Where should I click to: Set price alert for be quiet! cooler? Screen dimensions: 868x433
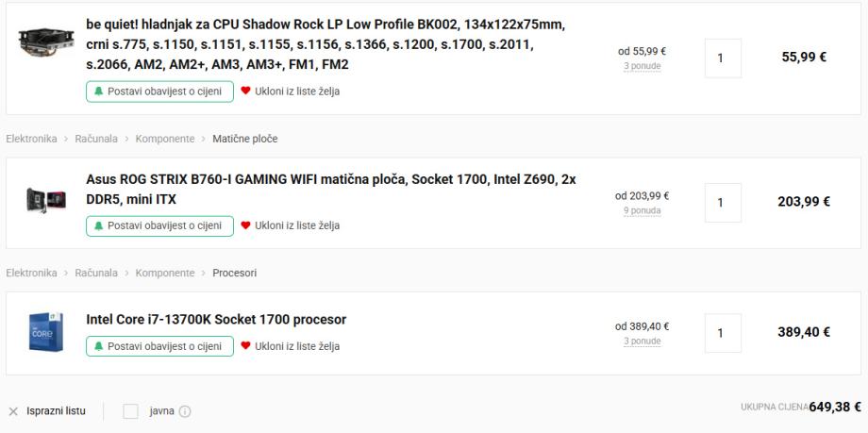(159, 92)
